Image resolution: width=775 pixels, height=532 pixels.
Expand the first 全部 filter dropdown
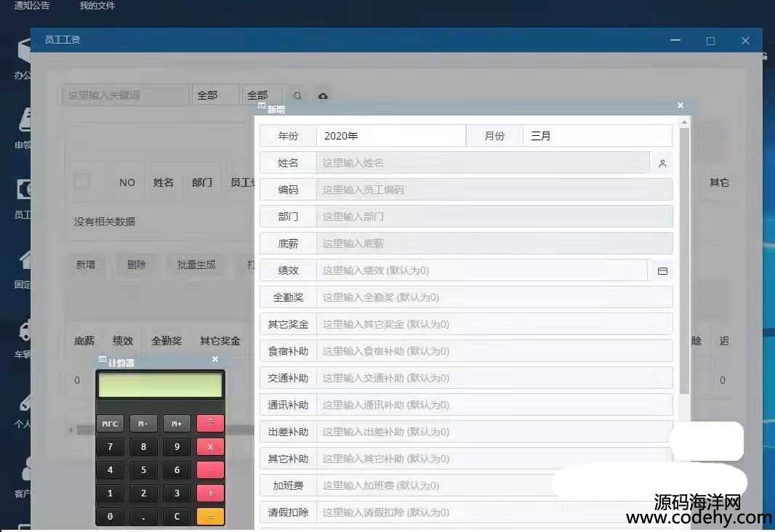pyautogui.click(x=215, y=95)
